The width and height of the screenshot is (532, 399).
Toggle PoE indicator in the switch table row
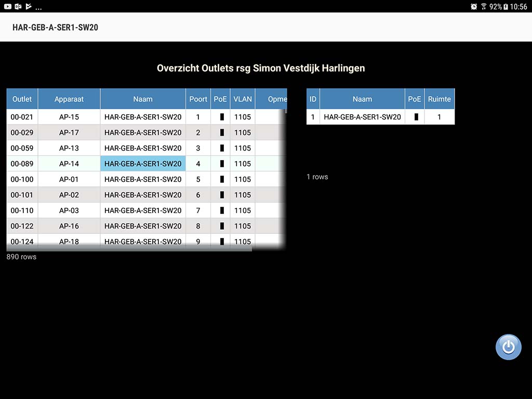pos(416,117)
